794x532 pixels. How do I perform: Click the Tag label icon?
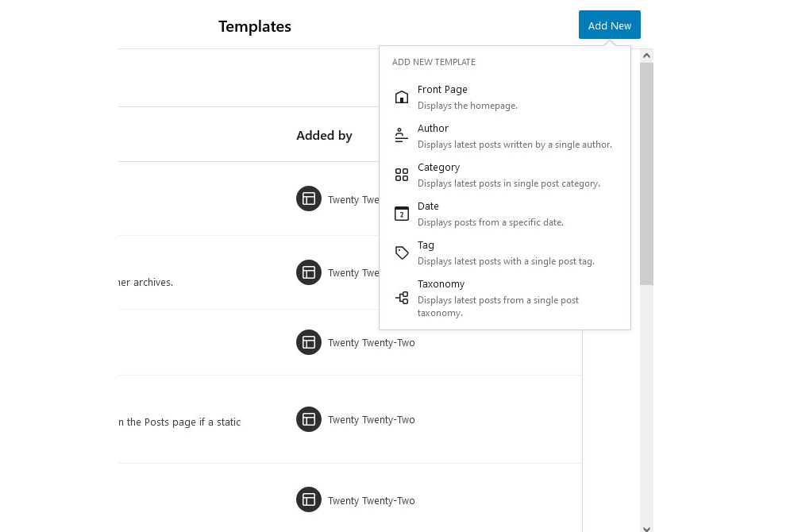(402, 252)
